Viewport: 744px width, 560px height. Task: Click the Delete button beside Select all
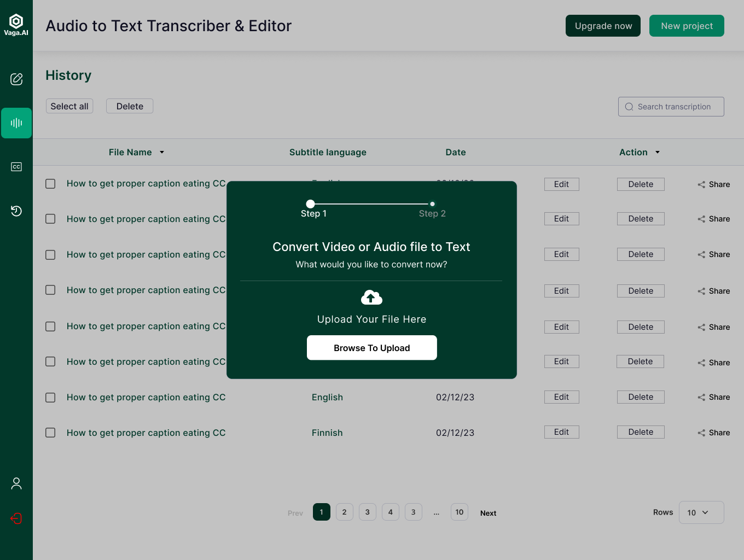tap(130, 106)
